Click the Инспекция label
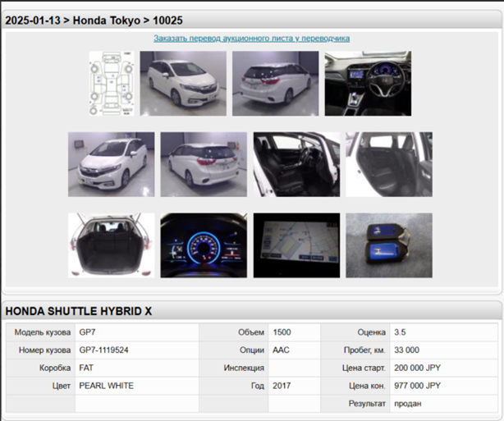504x421 pixels. (x=244, y=368)
